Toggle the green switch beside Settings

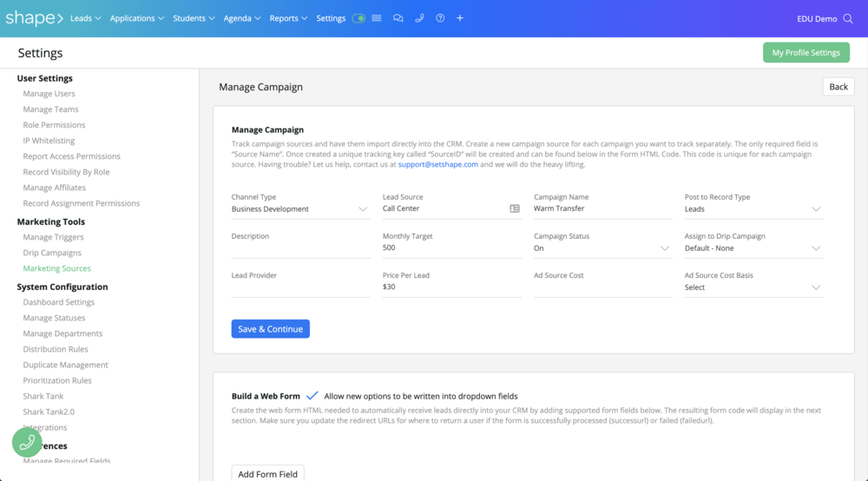(358, 18)
